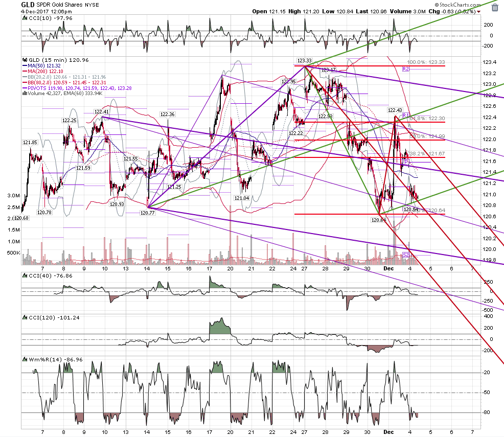This screenshot has width=504, height=437.
Task: Click the 120.93 price low label
Action: click(x=117, y=204)
